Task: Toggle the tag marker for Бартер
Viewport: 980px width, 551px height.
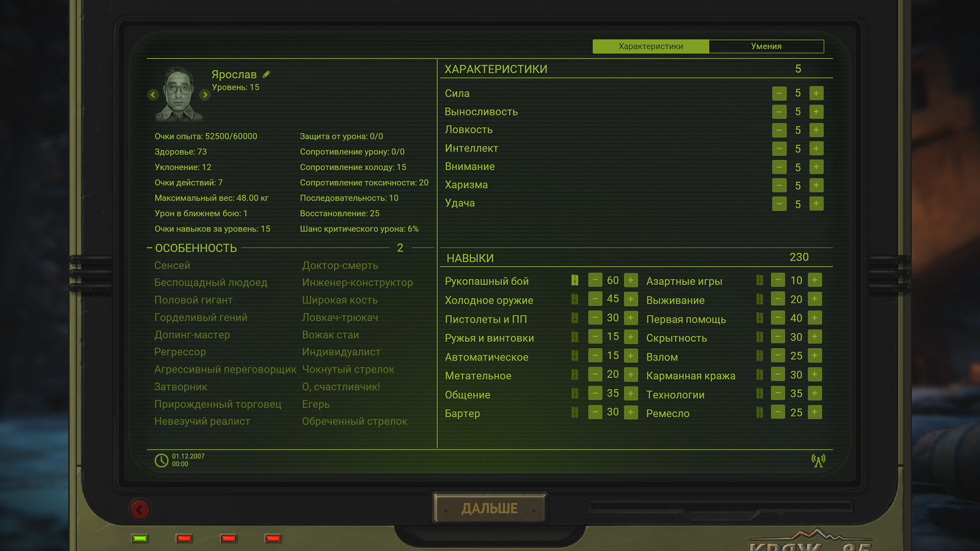Action: click(x=575, y=413)
